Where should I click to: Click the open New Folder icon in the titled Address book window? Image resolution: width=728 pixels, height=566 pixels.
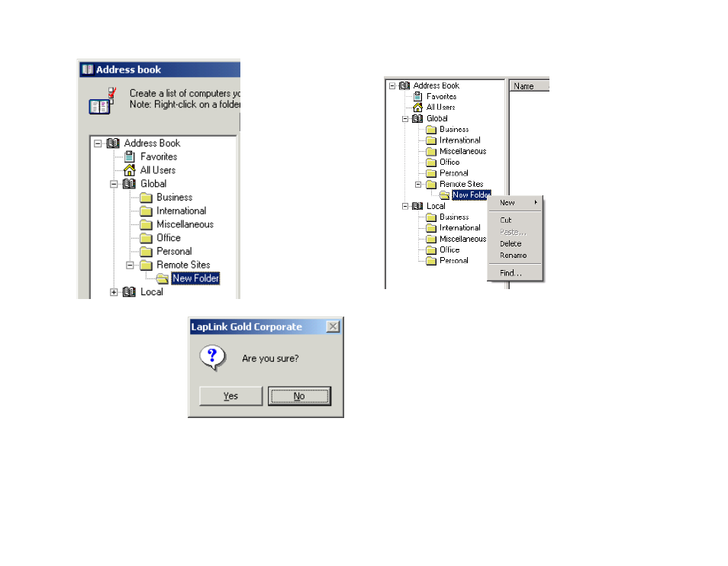[x=162, y=278]
